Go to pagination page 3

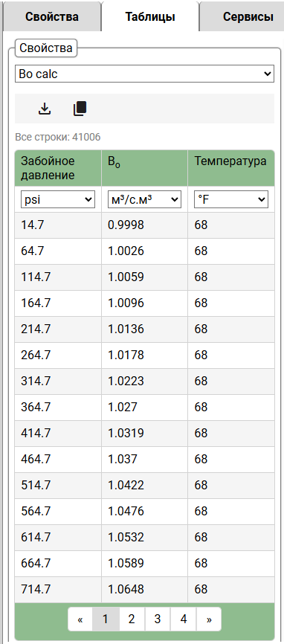coord(157,619)
